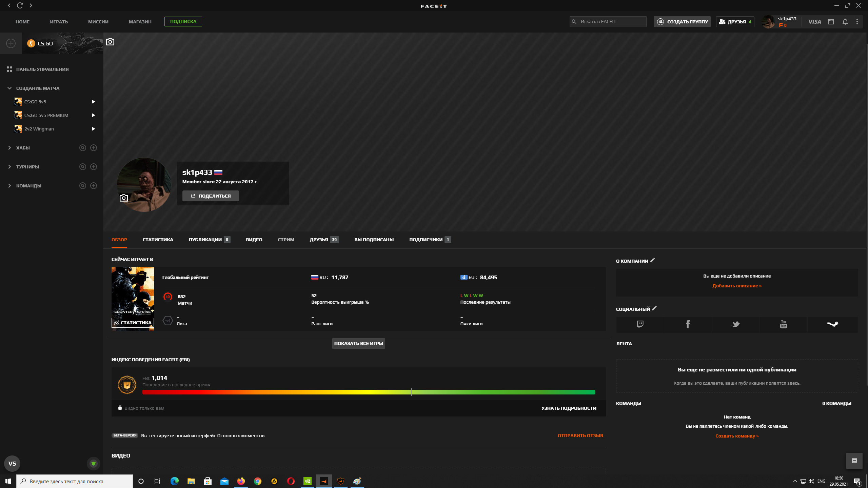Open the ИГРАТЬ menu item
The image size is (868, 488).
[x=59, y=22]
